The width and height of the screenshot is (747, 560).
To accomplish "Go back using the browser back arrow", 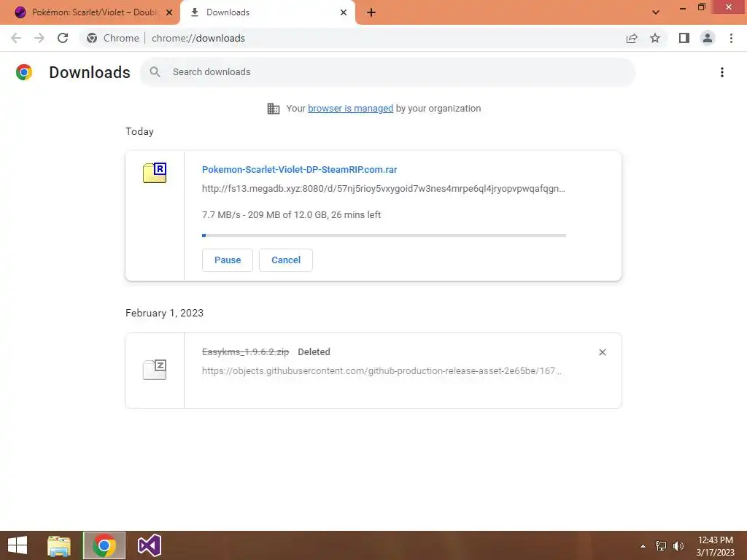I will click(x=16, y=38).
